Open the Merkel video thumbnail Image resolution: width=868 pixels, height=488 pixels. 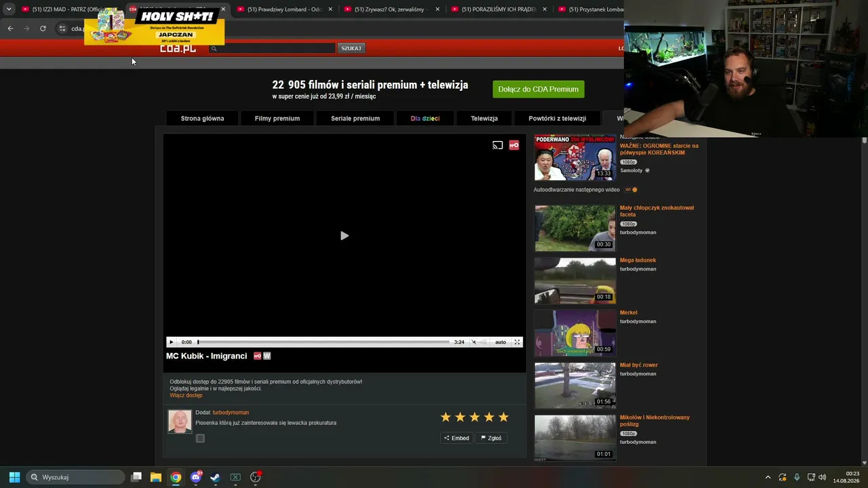click(x=575, y=333)
